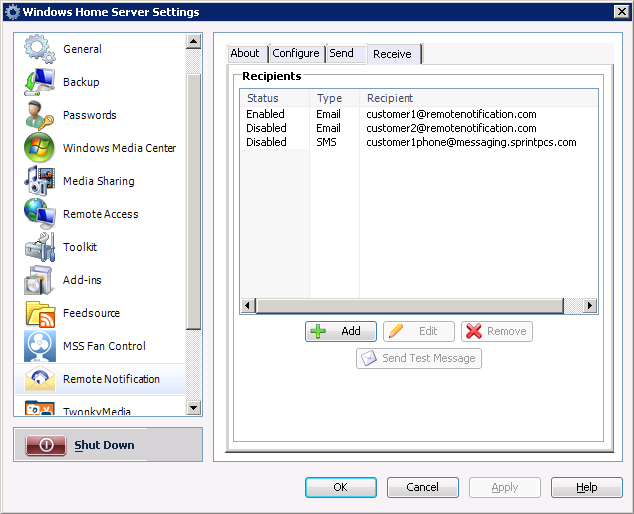Click recipients list left scroll arrow
The image size is (634, 514).
(x=248, y=305)
